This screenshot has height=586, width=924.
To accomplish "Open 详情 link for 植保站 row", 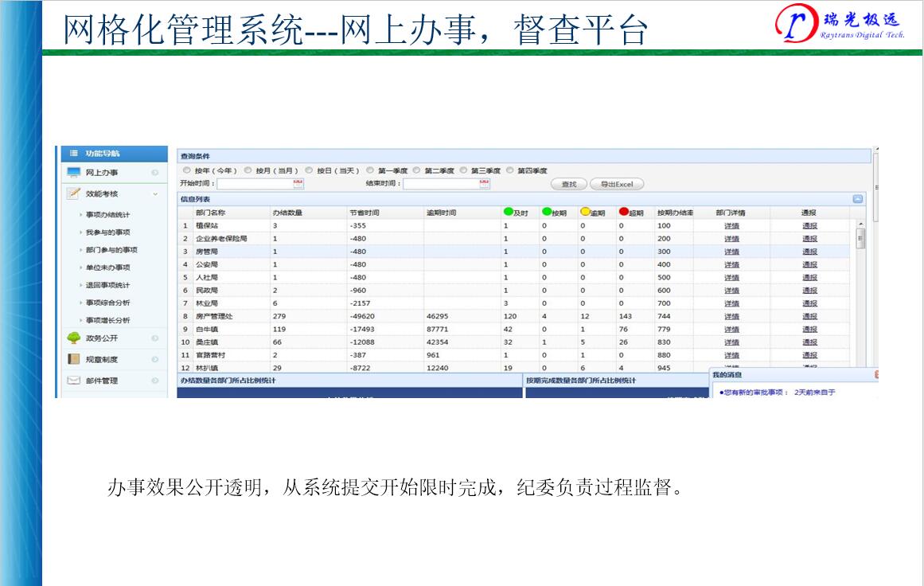I will point(731,226).
